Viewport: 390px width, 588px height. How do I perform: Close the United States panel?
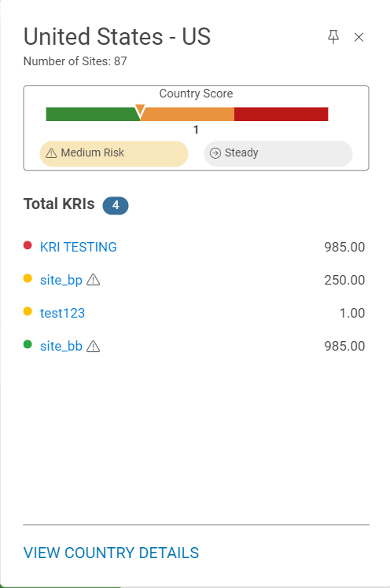point(359,37)
